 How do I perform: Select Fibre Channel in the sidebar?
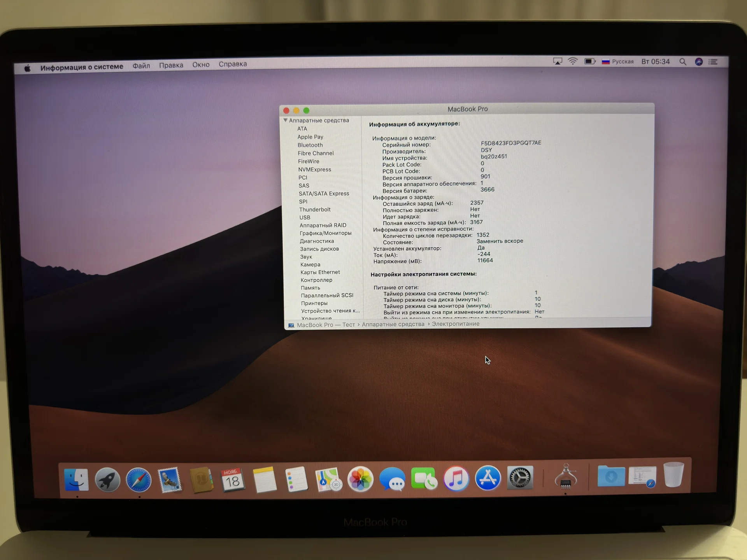pyautogui.click(x=316, y=153)
